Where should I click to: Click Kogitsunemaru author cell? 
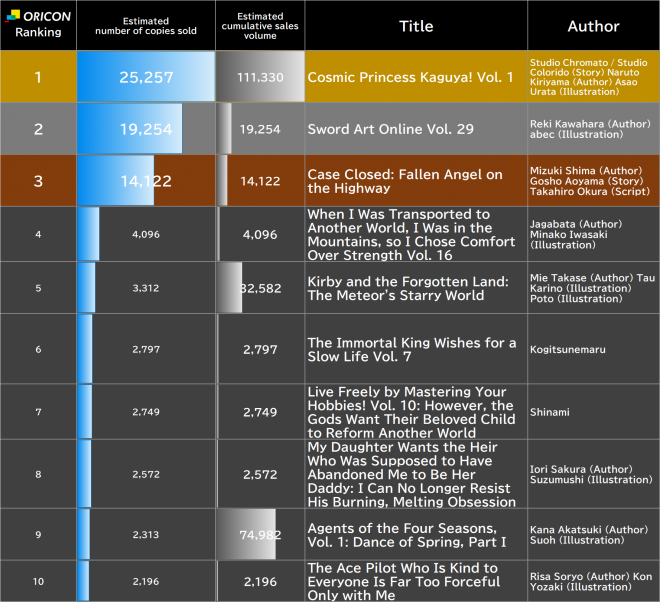click(x=593, y=349)
